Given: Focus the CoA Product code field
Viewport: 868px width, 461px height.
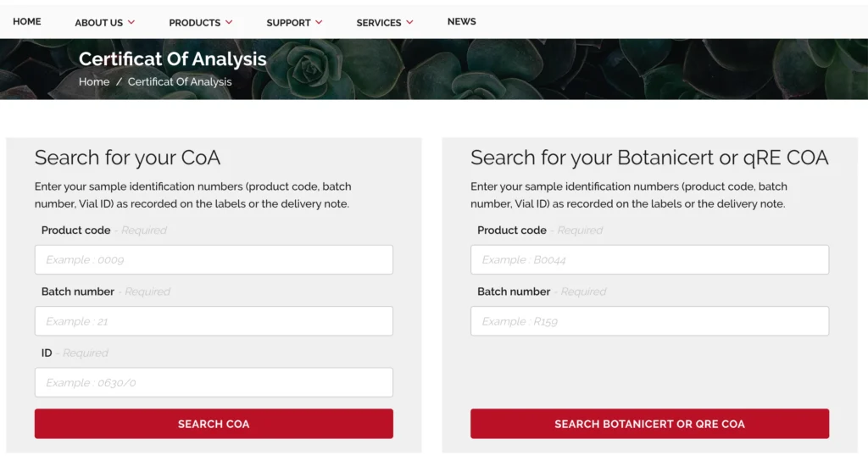Looking at the screenshot, I should 214,260.
